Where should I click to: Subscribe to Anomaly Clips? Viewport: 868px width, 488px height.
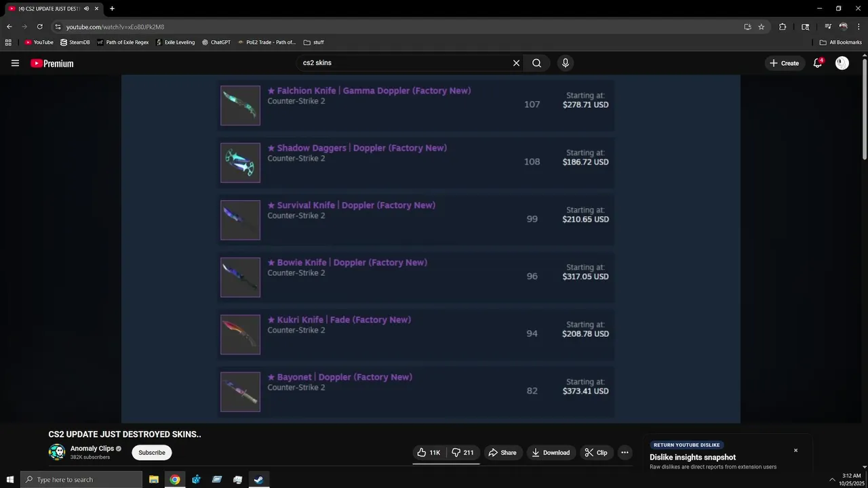pyautogui.click(x=152, y=453)
